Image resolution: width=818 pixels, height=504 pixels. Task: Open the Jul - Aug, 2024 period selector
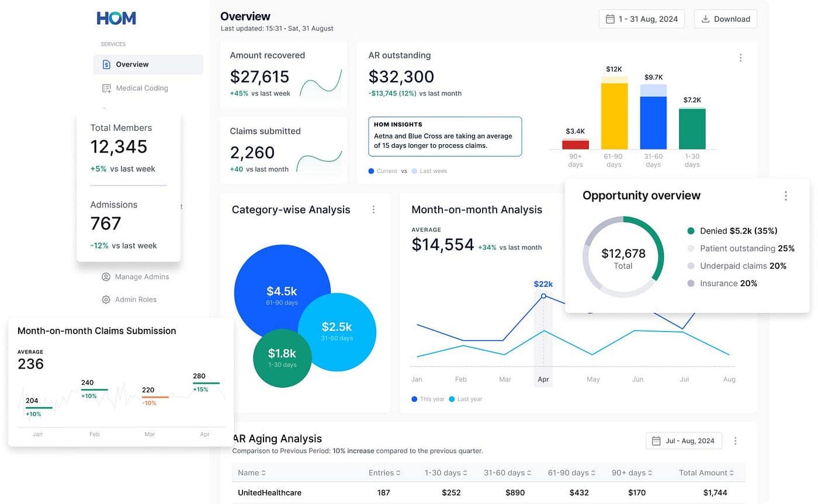pyautogui.click(x=684, y=441)
